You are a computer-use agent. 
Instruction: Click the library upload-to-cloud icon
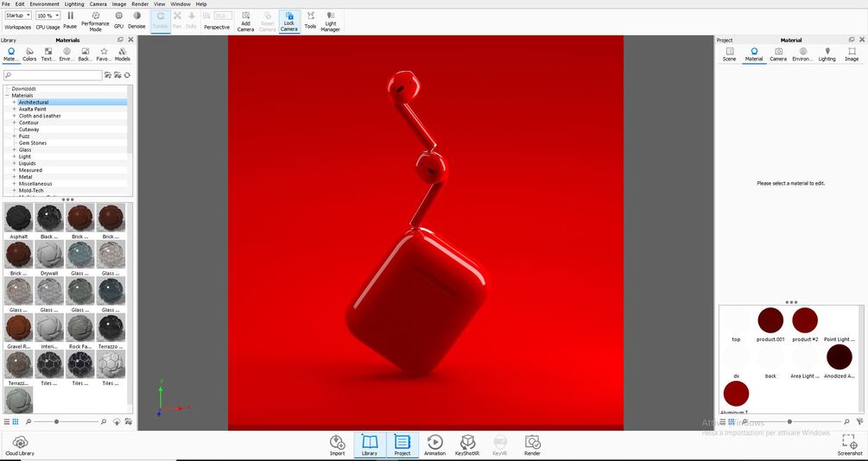(117, 421)
